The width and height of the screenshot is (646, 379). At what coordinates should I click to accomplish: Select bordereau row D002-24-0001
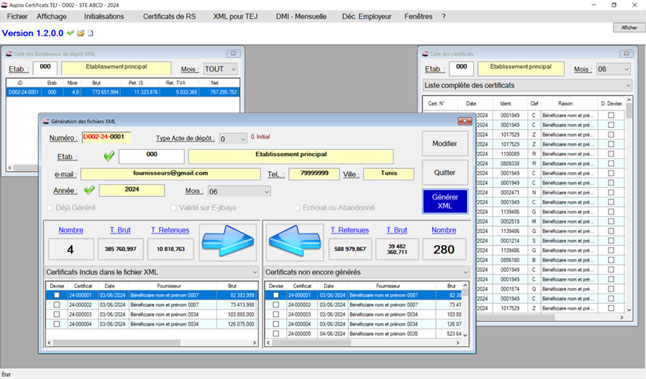(x=123, y=92)
